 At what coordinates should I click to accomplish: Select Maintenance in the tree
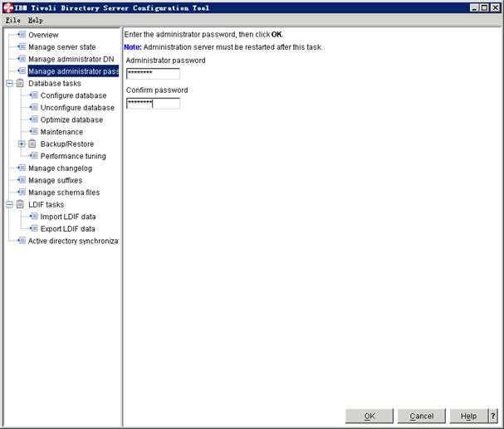point(61,132)
